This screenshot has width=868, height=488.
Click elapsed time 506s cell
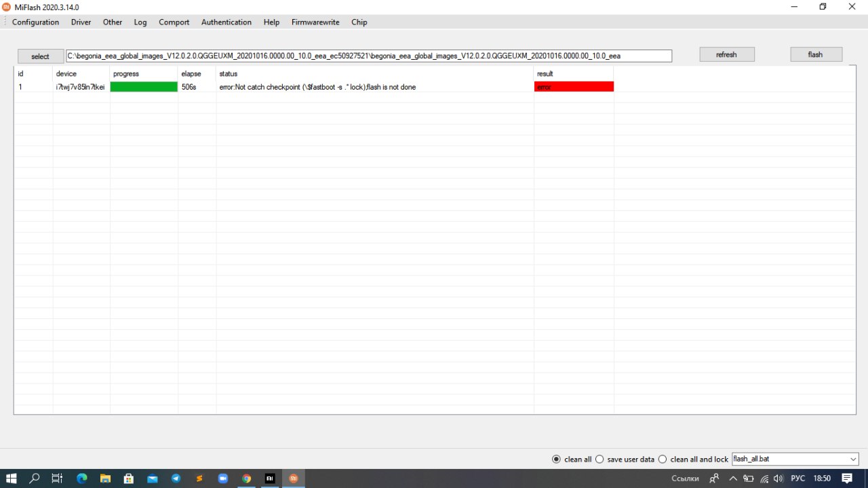coord(197,87)
